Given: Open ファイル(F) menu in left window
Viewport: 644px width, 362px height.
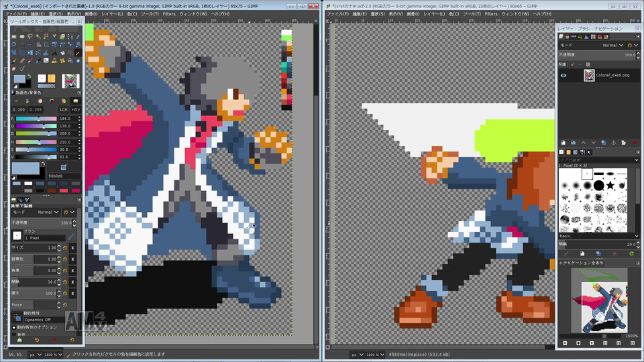Looking at the screenshot, I should pos(15,13).
